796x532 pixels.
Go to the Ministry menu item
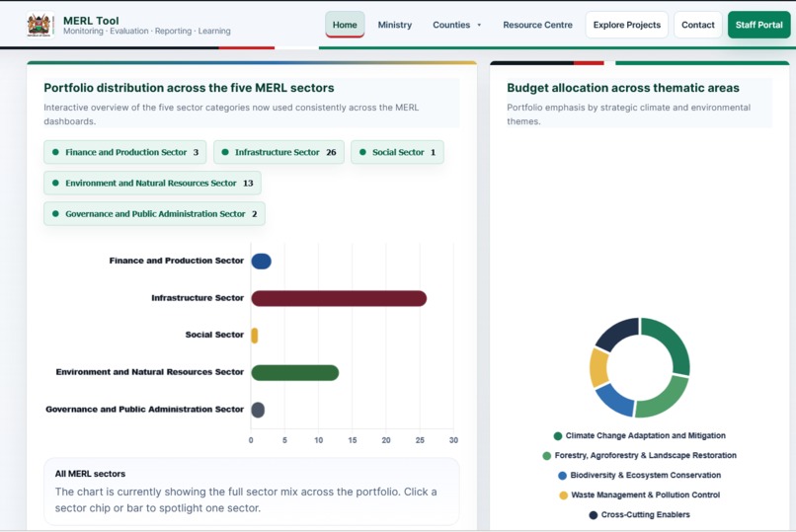click(394, 25)
